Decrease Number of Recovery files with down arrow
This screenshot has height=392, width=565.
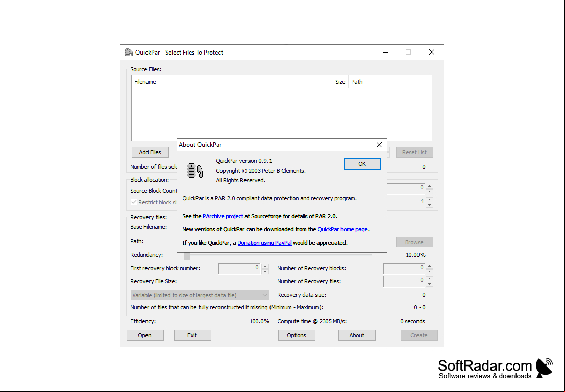pyautogui.click(x=430, y=284)
